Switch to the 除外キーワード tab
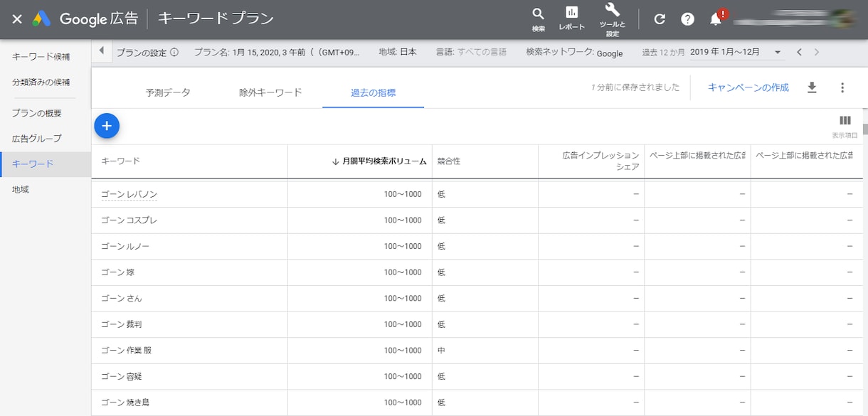Image resolution: width=868 pixels, height=416 pixels. click(x=270, y=92)
